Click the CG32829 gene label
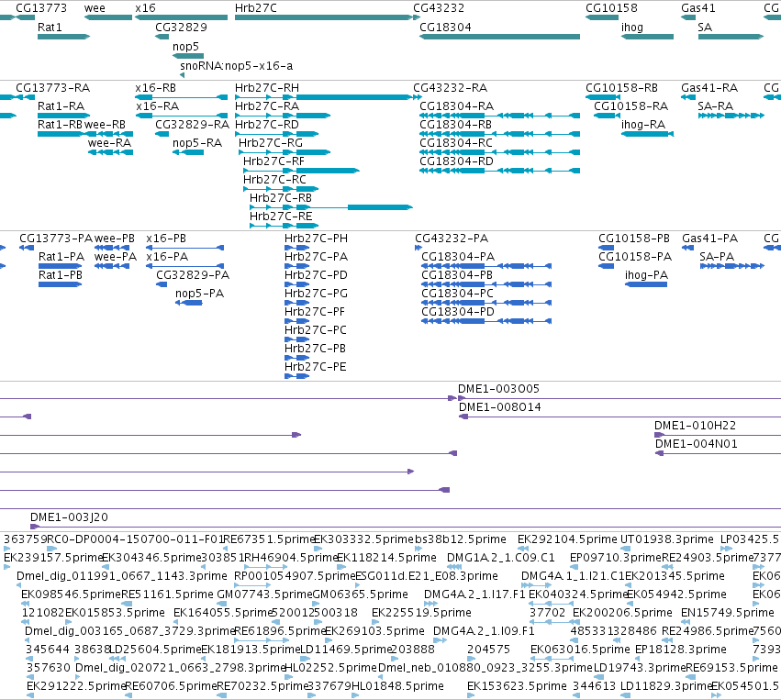Screen dimensions: 781x700 (182, 27)
